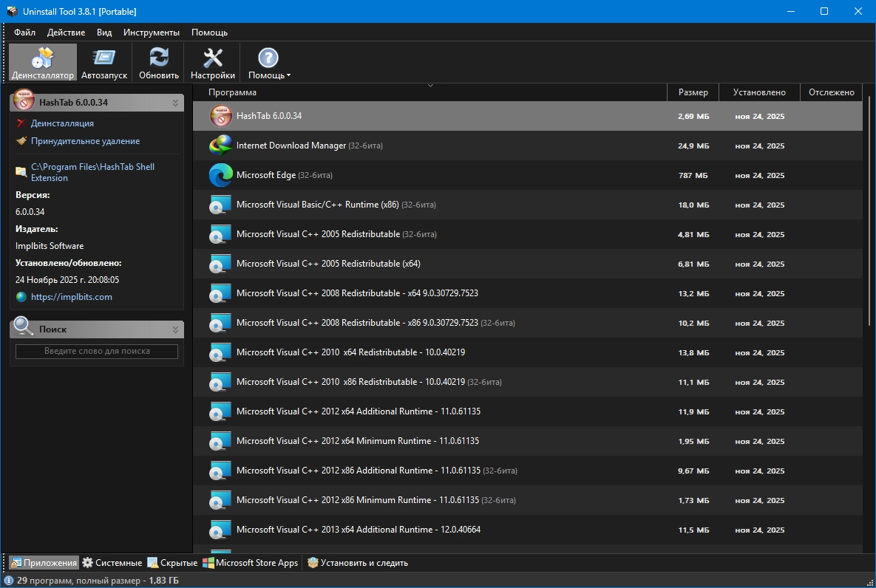Switch to the Скрытые tab
876x588 pixels.
173,563
